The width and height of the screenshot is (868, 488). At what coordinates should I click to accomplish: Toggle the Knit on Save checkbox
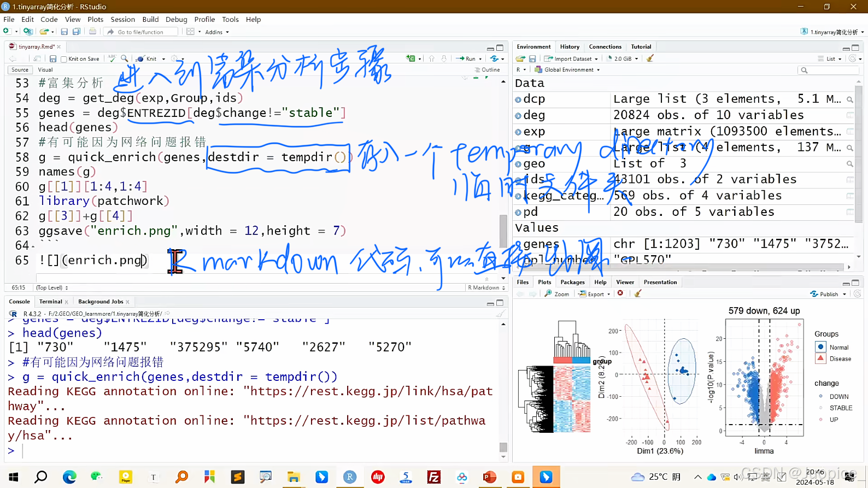click(64, 59)
